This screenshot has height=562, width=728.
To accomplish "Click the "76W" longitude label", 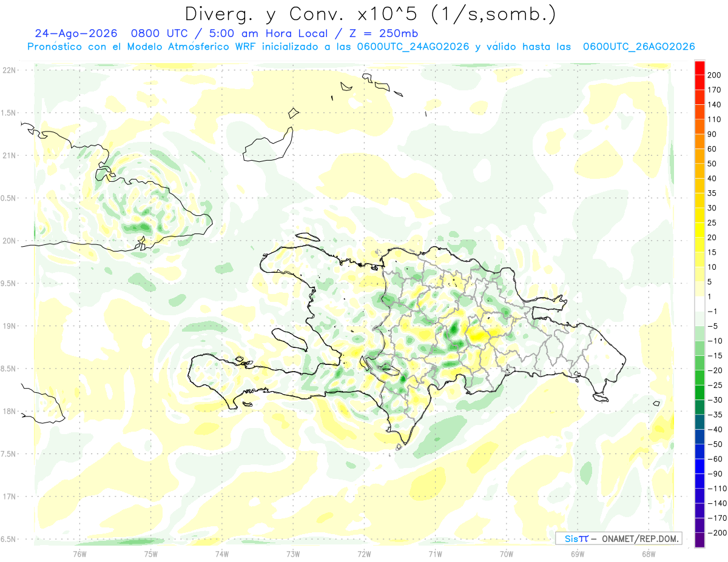I will [x=79, y=553].
